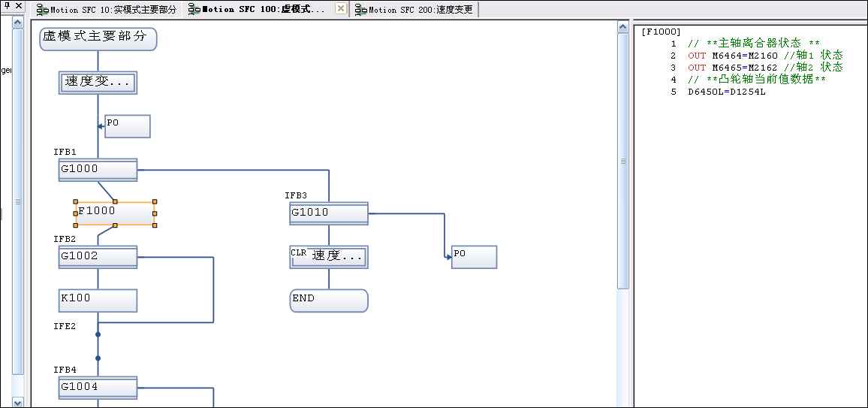Select the G1002 transition block

point(98,257)
